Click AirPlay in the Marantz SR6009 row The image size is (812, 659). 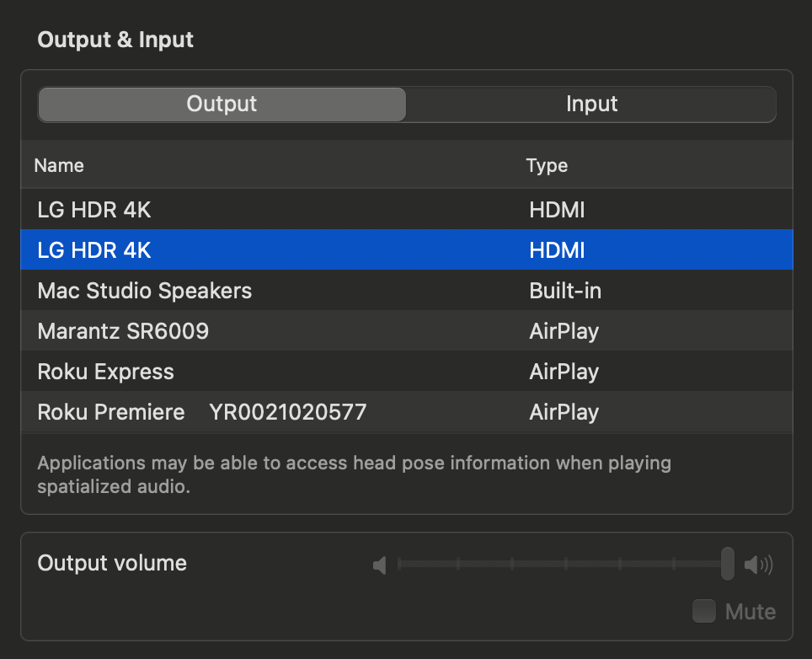[564, 331]
